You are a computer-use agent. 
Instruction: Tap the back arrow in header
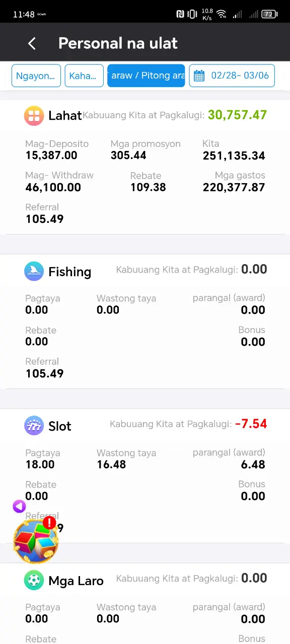pos(32,44)
